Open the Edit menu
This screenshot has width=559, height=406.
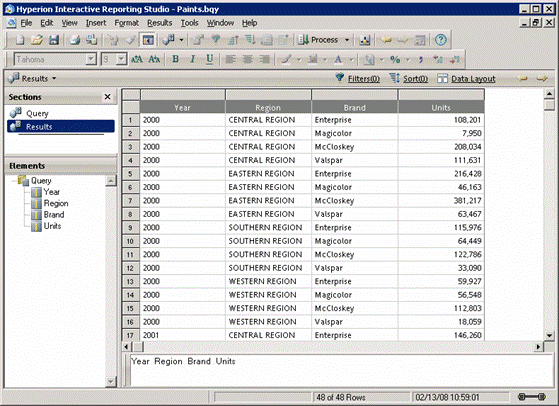point(46,23)
